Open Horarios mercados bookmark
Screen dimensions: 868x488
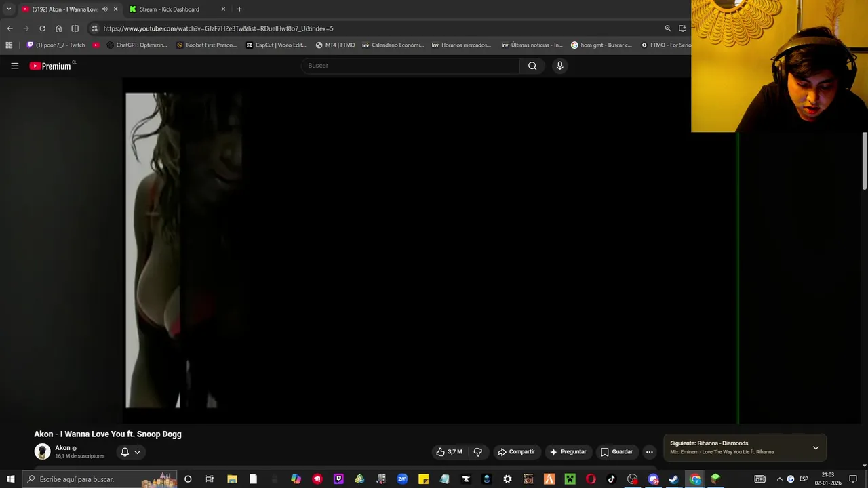coord(462,45)
